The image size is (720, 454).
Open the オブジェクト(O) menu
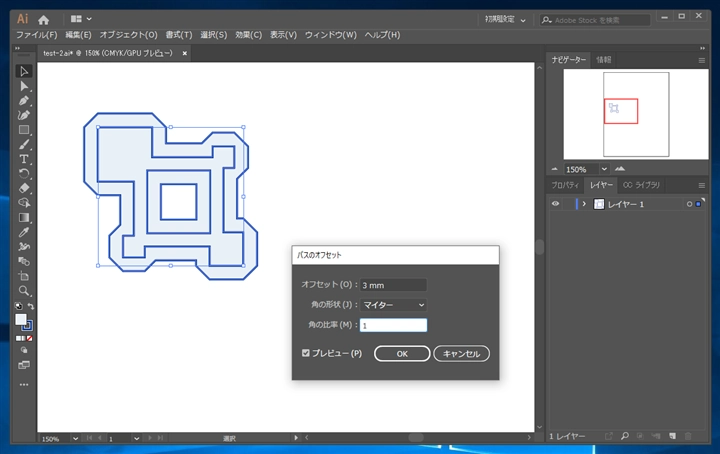click(x=129, y=35)
